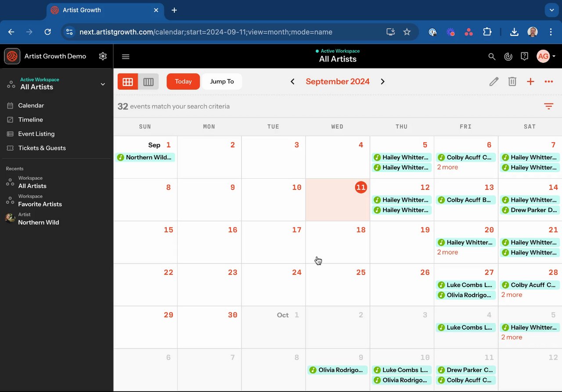Screen dimensions: 562x392
Task: Show 2 more events on September 6
Action: [447, 167]
